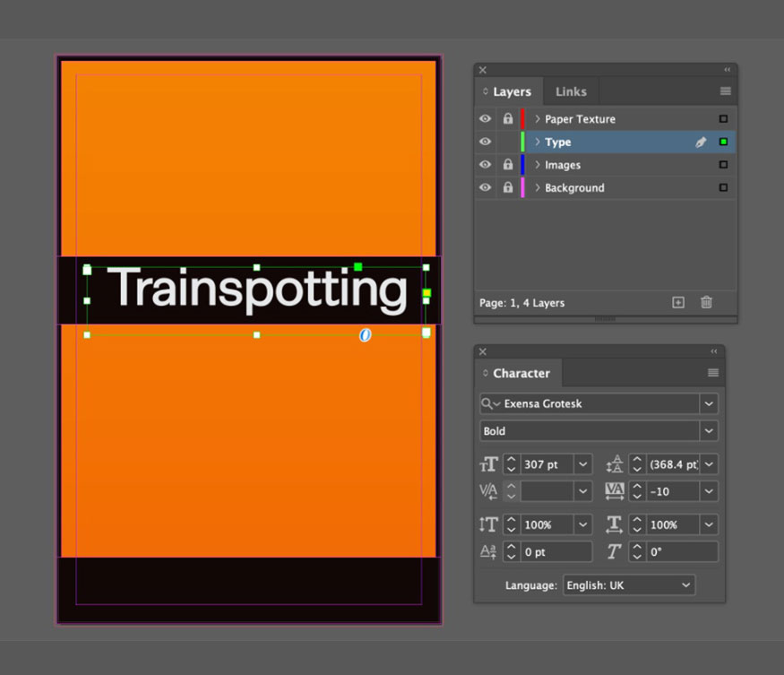Click the horizontal scale 100% field
The width and height of the screenshot is (784, 675).
tap(673, 524)
